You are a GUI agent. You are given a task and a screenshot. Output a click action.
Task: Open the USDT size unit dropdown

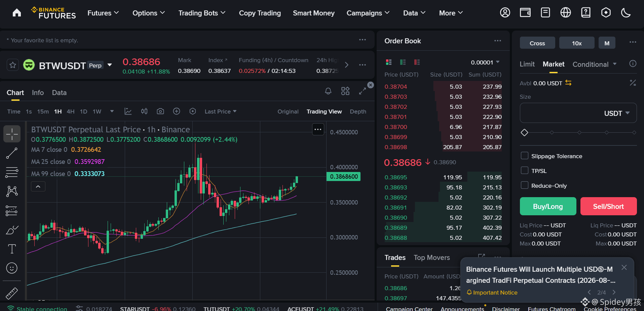[617, 113]
